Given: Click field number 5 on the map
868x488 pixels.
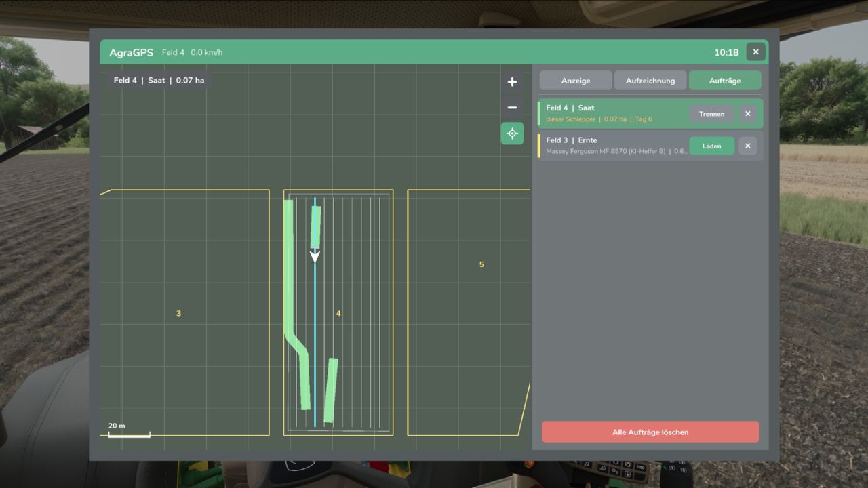Looking at the screenshot, I should tap(481, 264).
